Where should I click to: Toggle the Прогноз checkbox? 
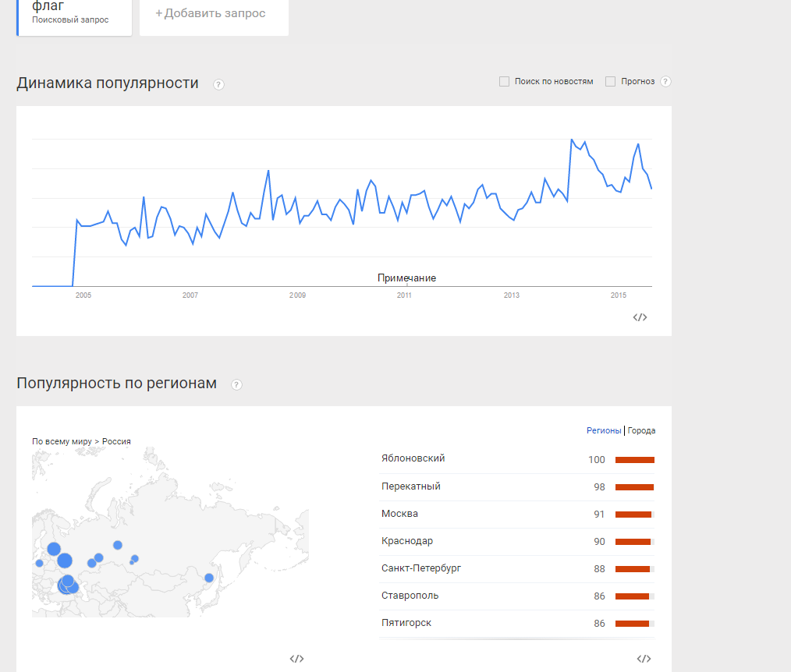611,82
